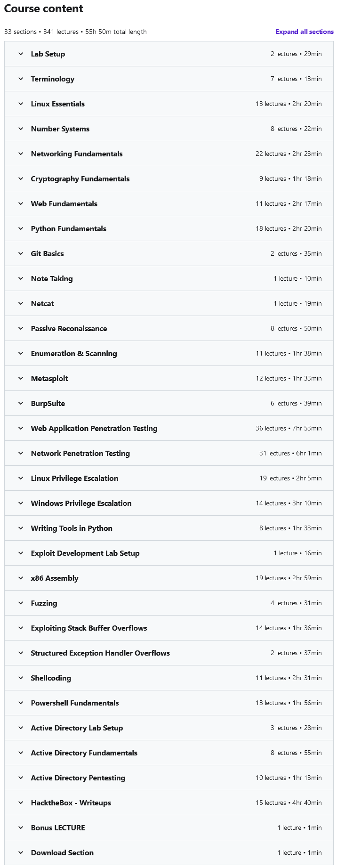Image resolution: width=337 pixels, height=868 pixels.
Task: Click the Shellcoding section title
Action: tap(51, 678)
